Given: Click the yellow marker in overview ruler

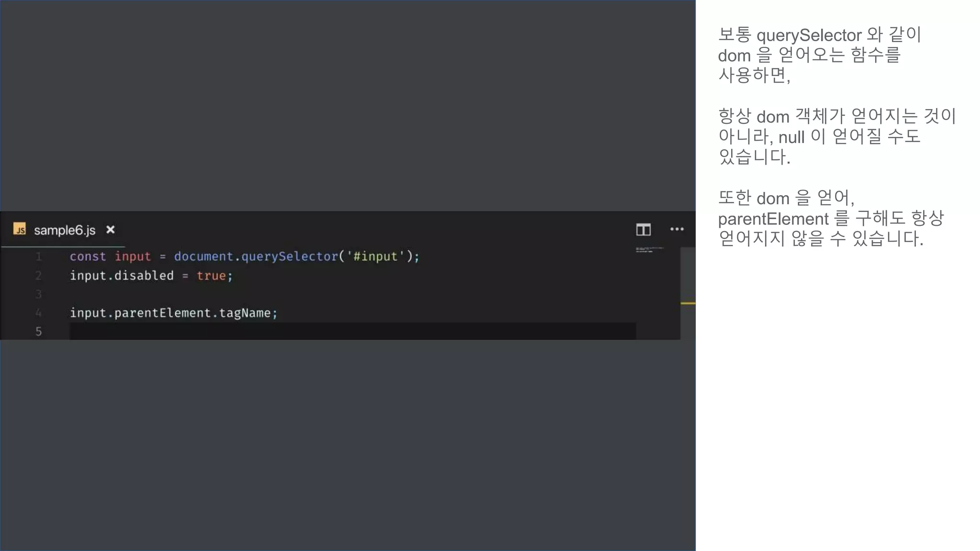Looking at the screenshot, I should tap(688, 303).
